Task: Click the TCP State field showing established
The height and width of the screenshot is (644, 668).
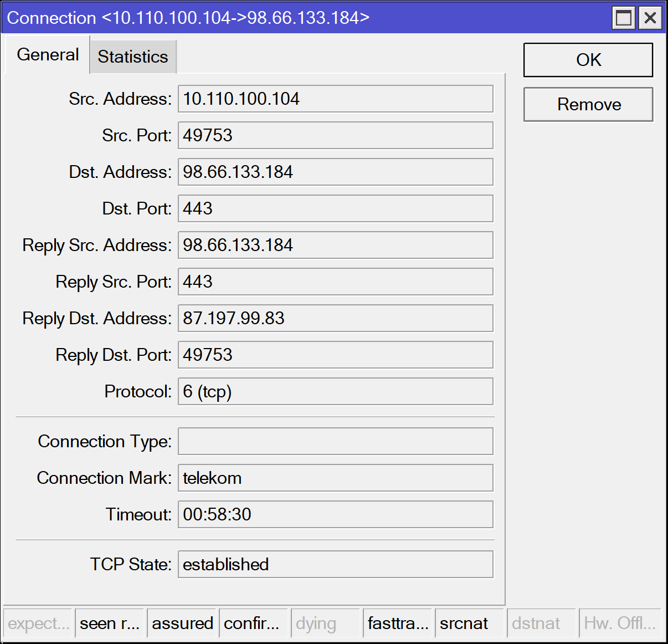Action: (335, 564)
